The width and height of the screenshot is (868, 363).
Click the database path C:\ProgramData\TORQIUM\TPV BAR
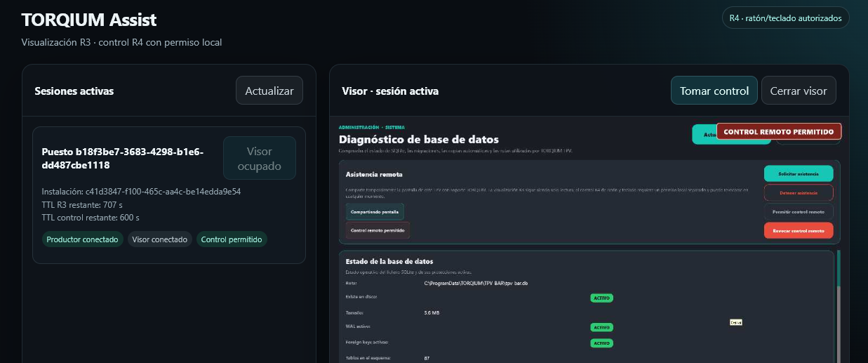click(x=476, y=283)
